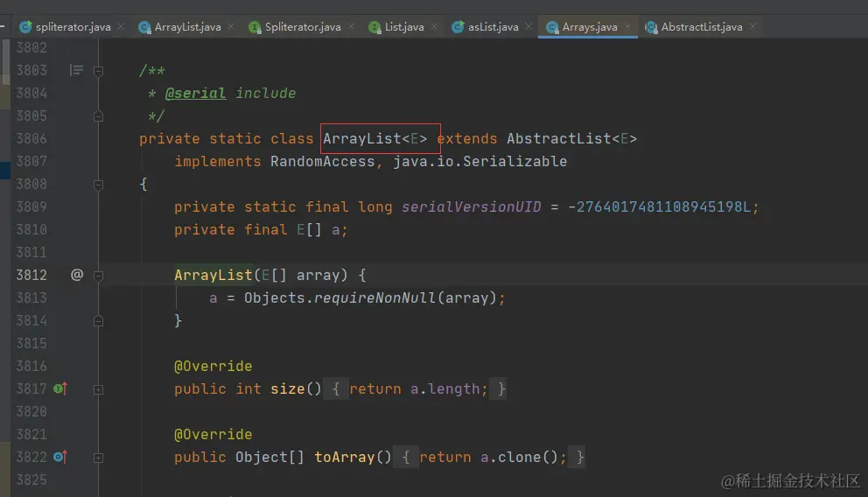
Task: Click the @ gutter icon at line 3812
Action: click(x=77, y=275)
